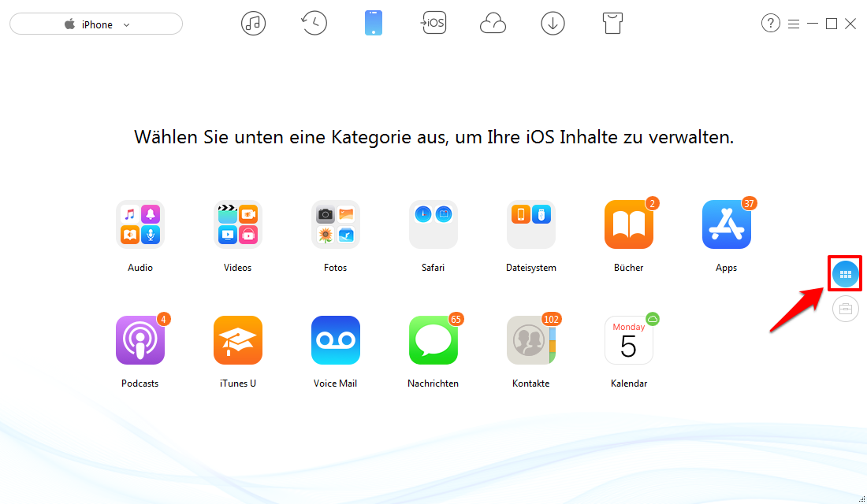Screen dimensions: 867x504
Task: Open the Dateisystem category
Action: pos(530,224)
